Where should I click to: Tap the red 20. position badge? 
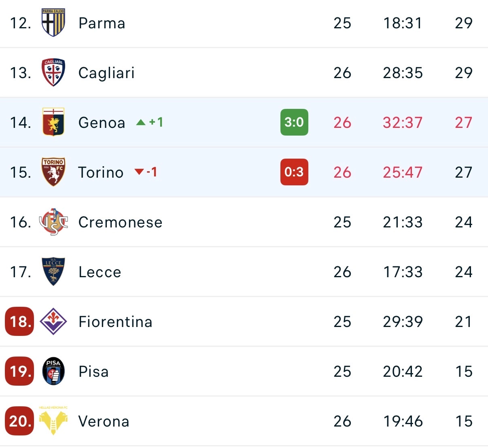pos(19,421)
